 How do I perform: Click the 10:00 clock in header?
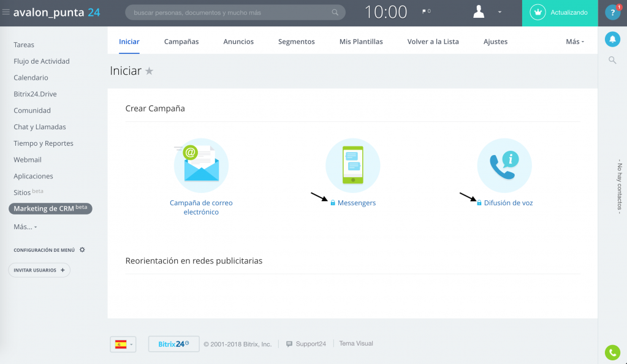coord(386,12)
